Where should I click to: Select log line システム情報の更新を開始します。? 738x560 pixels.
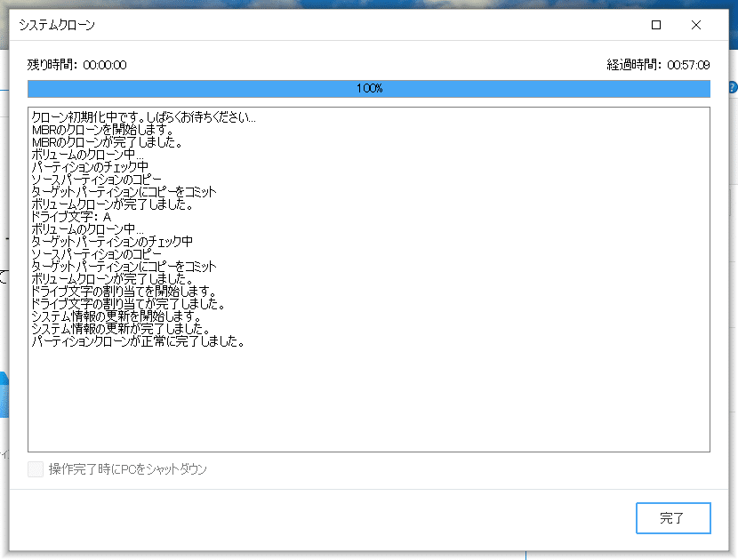click(x=116, y=316)
